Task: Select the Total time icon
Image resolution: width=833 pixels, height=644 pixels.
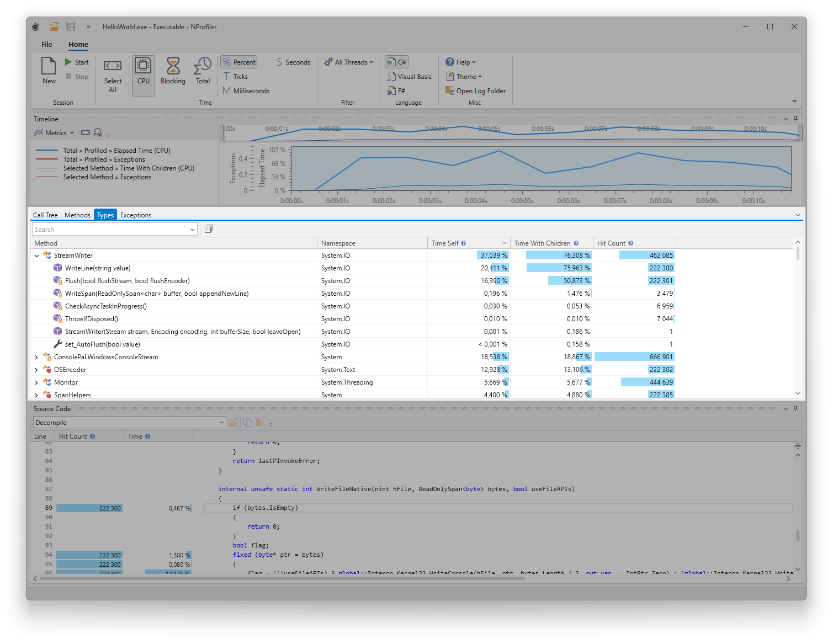Action: [x=203, y=71]
